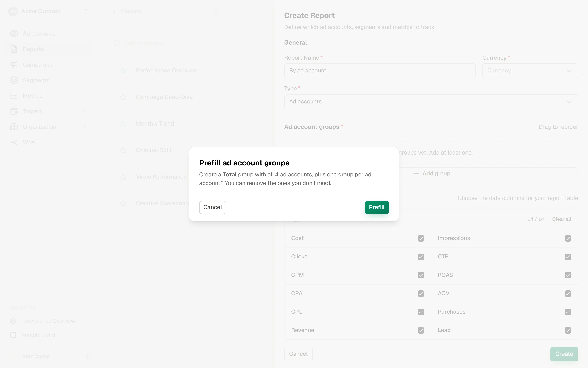
Task: Uncheck the ROAS metric checkbox
Action: 568,275
